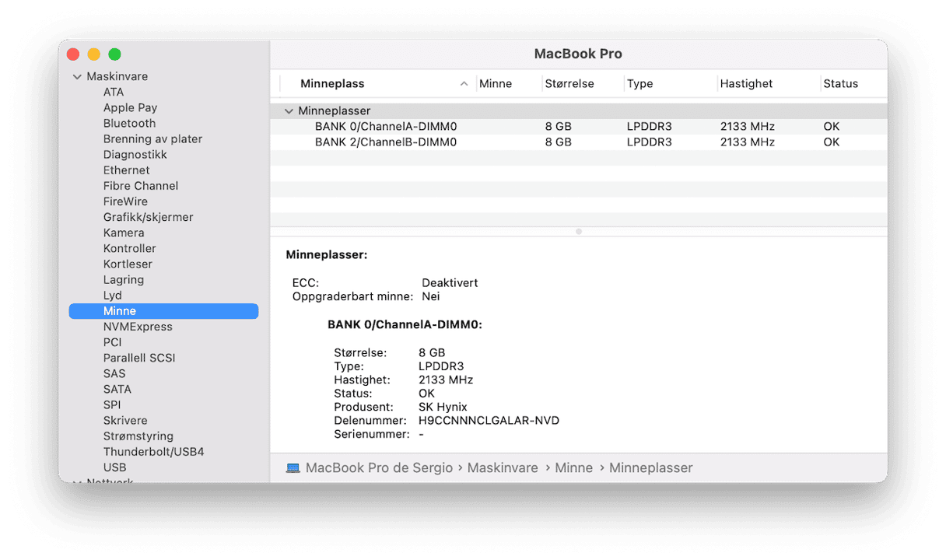
Task: Select Brenning av plater item
Action: (152, 138)
